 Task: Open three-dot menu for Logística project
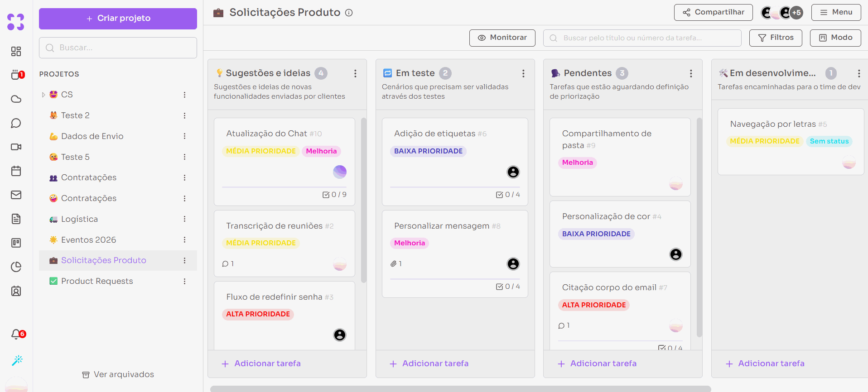tap(184, 219)
